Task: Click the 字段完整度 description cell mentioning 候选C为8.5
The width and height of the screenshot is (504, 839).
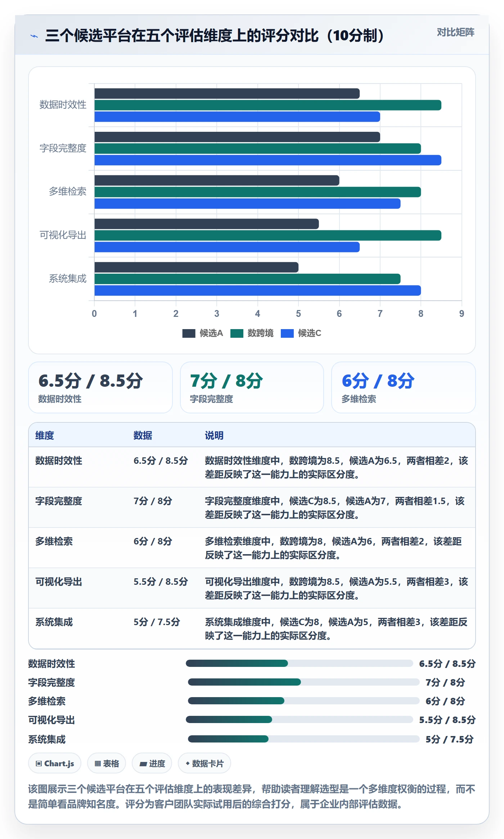Action: [335, 508]
